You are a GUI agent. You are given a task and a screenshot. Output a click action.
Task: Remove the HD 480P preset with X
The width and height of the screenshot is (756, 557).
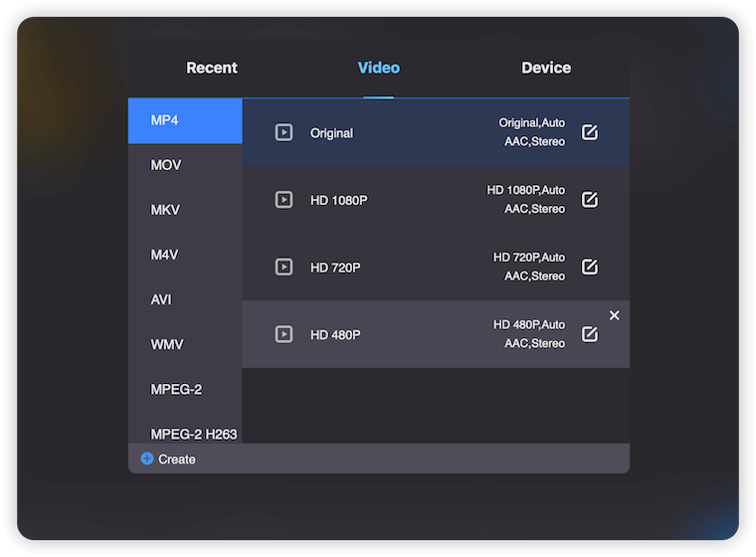click(x=614, y=315)
